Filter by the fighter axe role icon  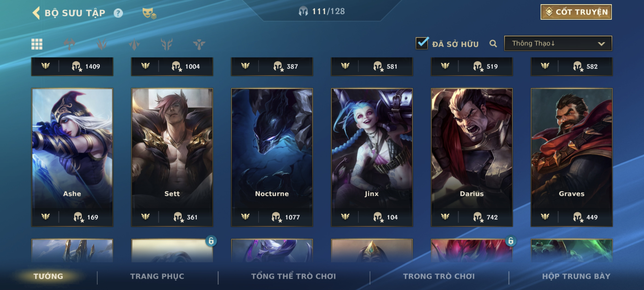click(69, 44)
